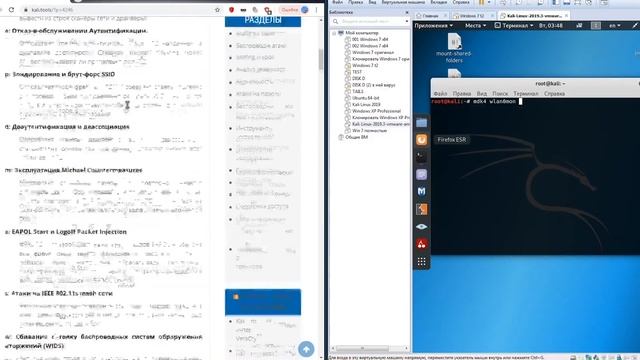Open terminal window Поиск menu
640x360 pixels.
coord(500,93)
